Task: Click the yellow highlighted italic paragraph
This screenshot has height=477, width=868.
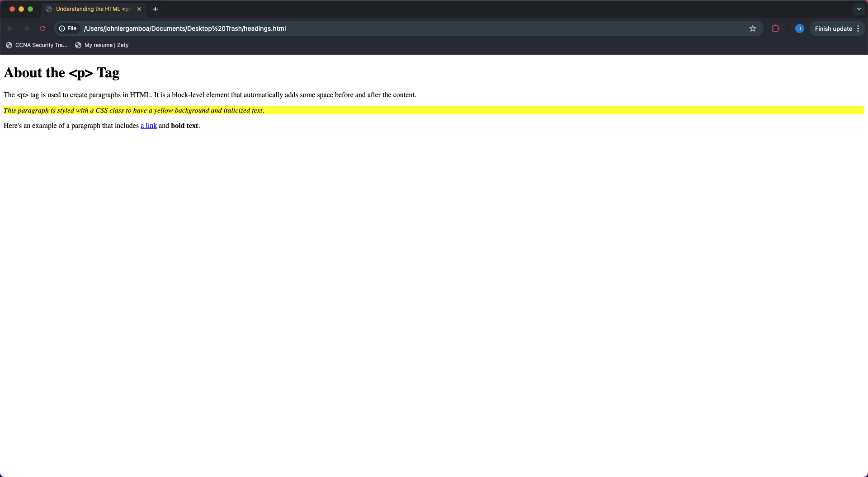Action: point(434,110)
